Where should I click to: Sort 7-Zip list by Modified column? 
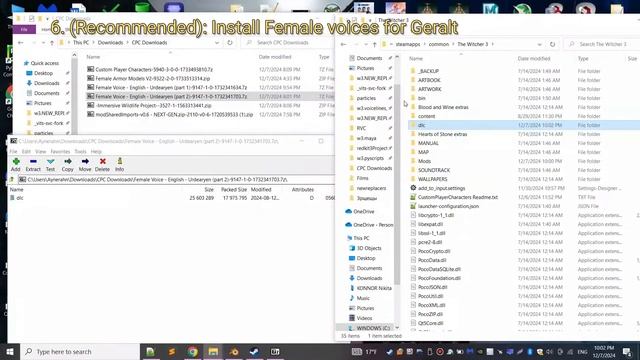coord(261,189)
